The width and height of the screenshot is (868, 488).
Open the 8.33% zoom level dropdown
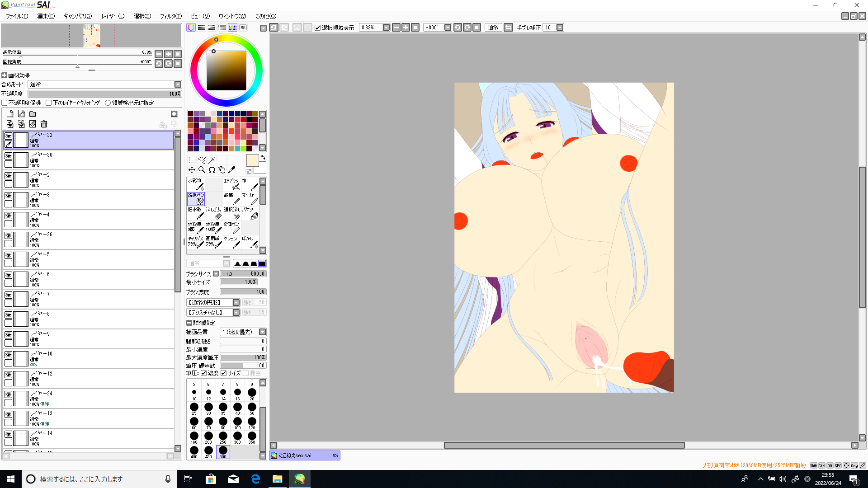click(386, 28)
